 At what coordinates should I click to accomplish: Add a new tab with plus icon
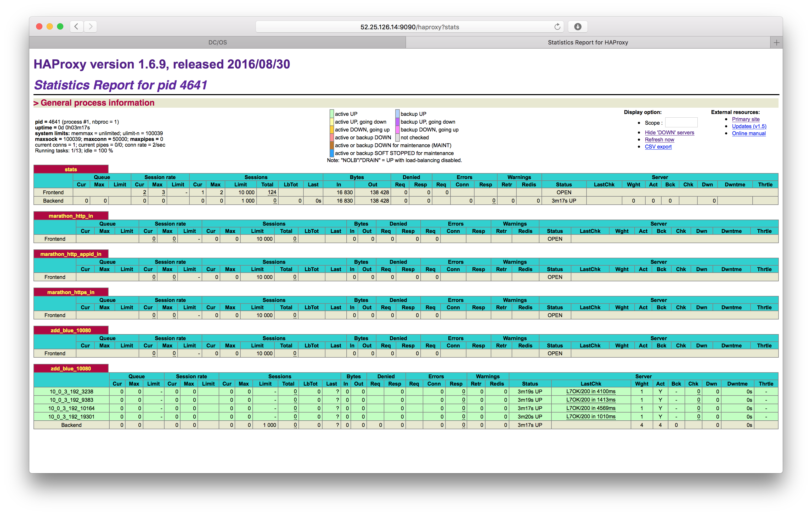776,42
